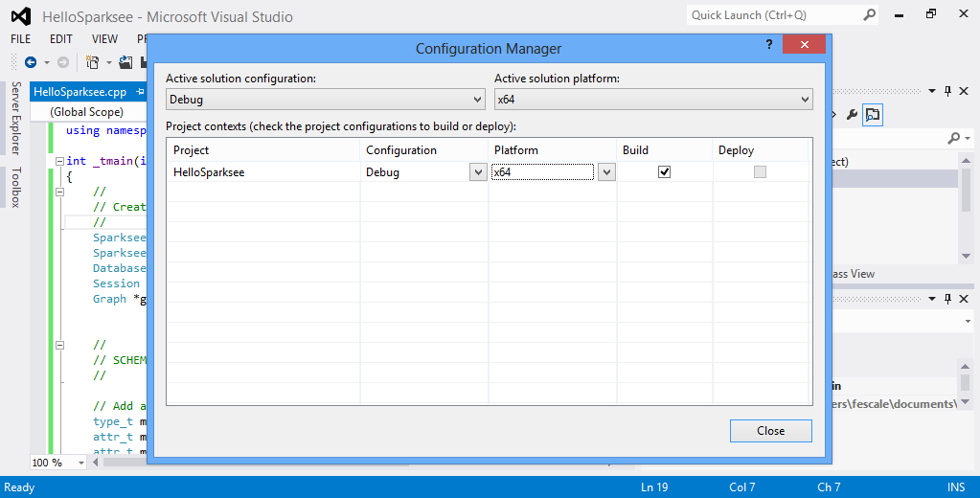
Task: Click the Visual Studio logo icon
Action: [21, 16]
